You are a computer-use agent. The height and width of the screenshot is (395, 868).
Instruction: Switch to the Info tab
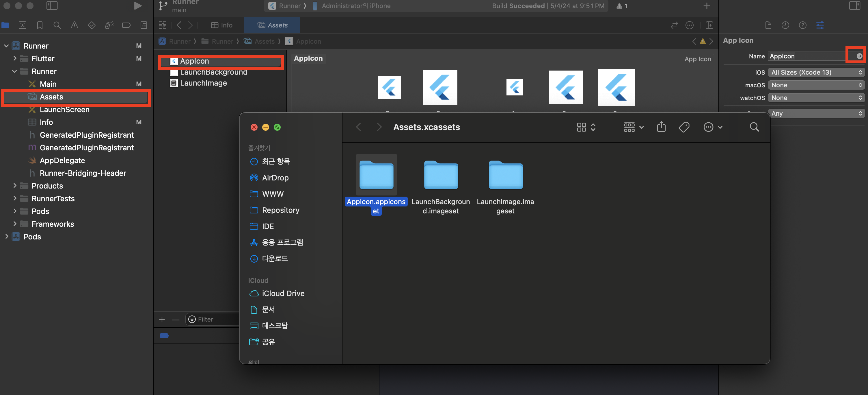222,25
